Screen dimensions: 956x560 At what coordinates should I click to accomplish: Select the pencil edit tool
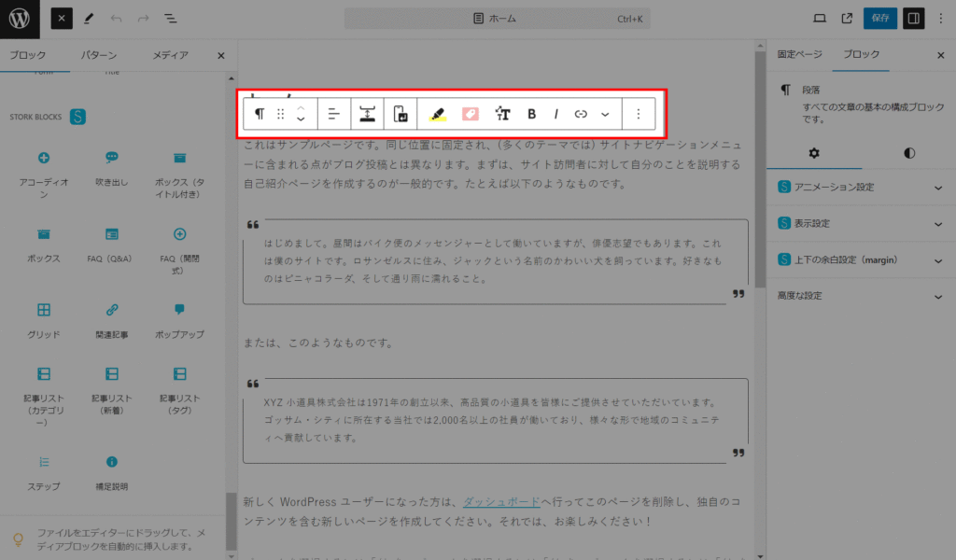coord(89,19)
